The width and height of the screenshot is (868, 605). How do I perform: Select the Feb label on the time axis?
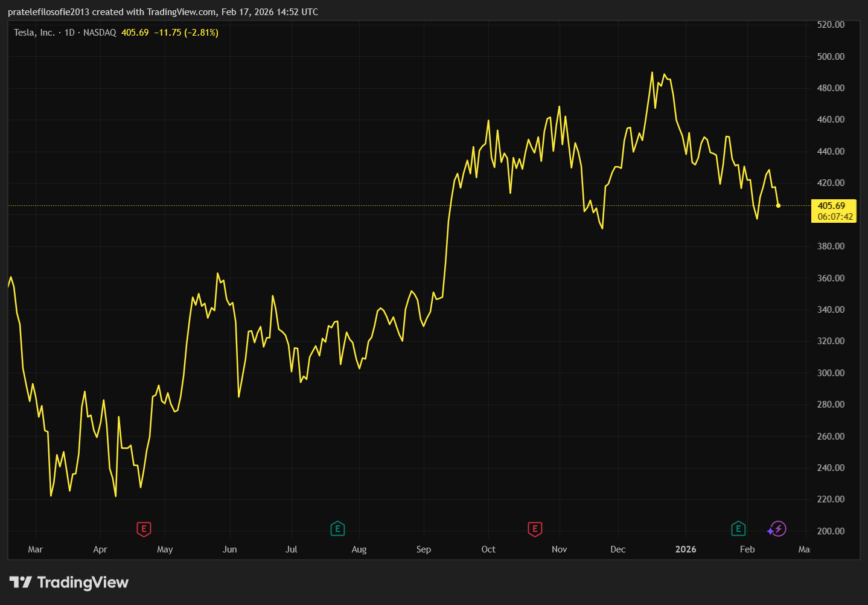pos(747,549)
